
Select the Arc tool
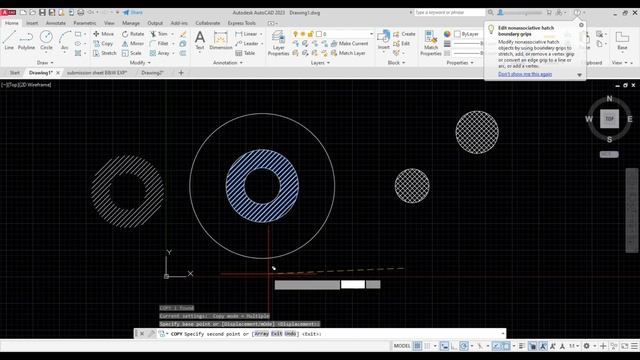pos(64,41)
